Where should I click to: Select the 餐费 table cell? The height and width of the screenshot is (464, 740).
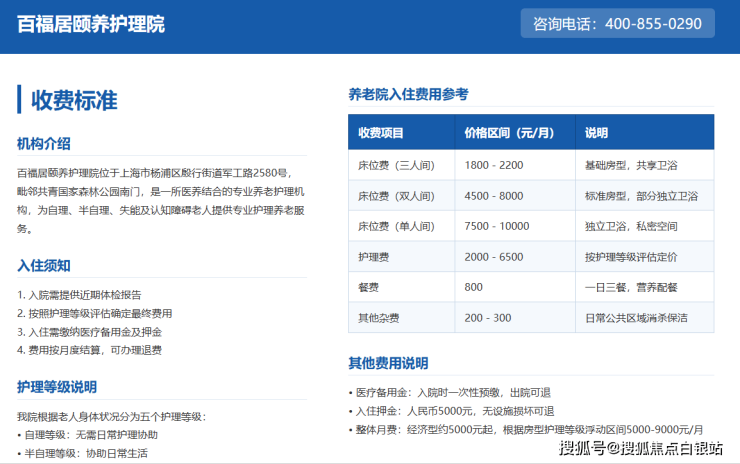point(402,287)
